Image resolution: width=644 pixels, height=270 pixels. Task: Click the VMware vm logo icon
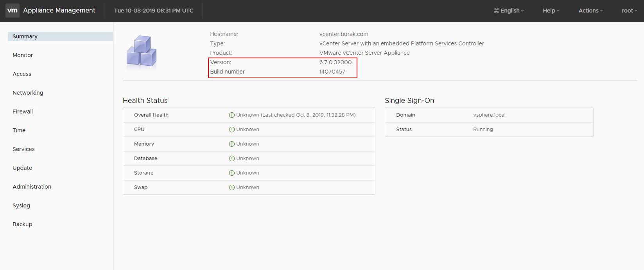tap(13, 11)
